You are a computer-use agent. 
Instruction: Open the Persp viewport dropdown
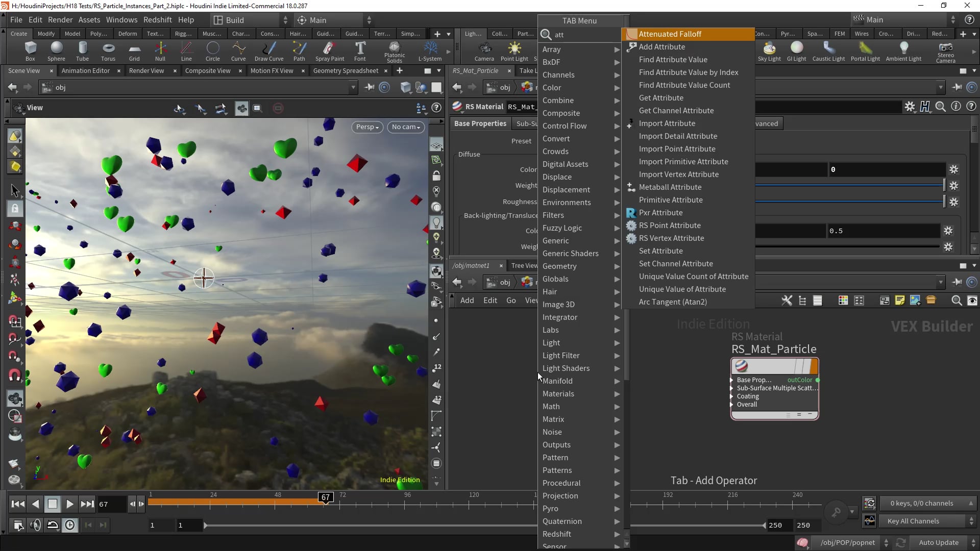click(x=367, y=127)
